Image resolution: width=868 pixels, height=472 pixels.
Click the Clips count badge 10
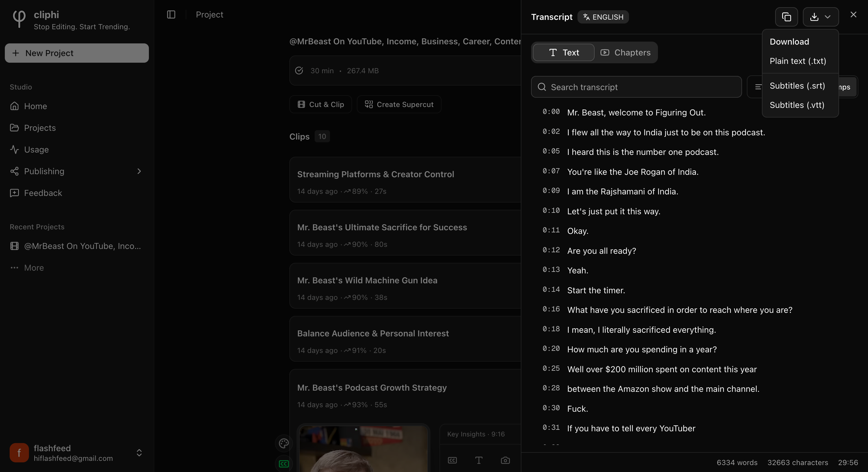point(322,137)
